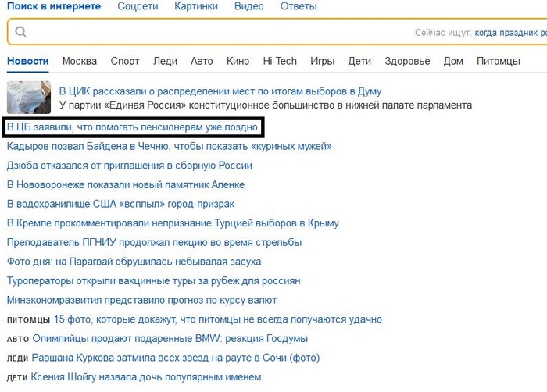Open the Ответы search tab

pos(299,6)
